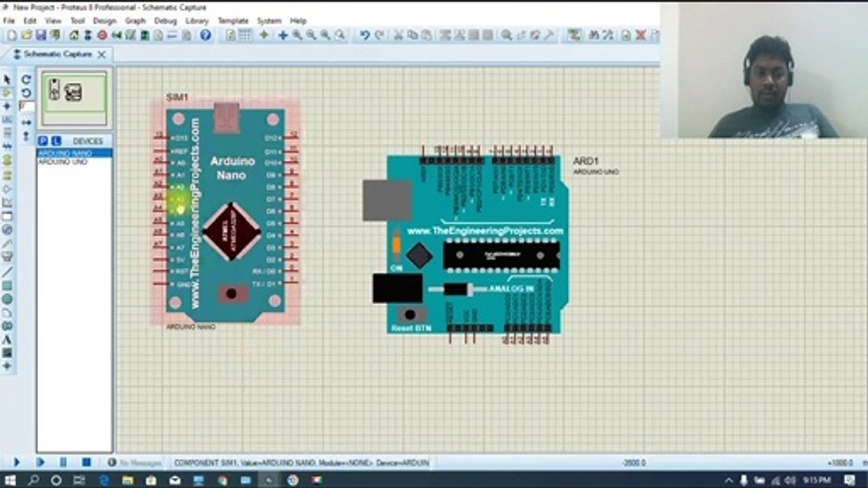Click the home icon in the toolbar
Viewport: 868px width, 488px height.
pyautogui.click(x=75, y=35)
